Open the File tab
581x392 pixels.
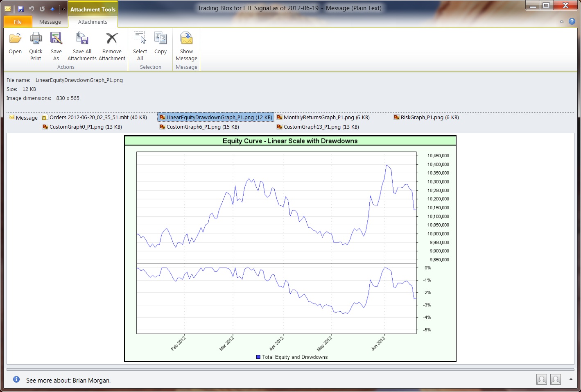(18, 22)
